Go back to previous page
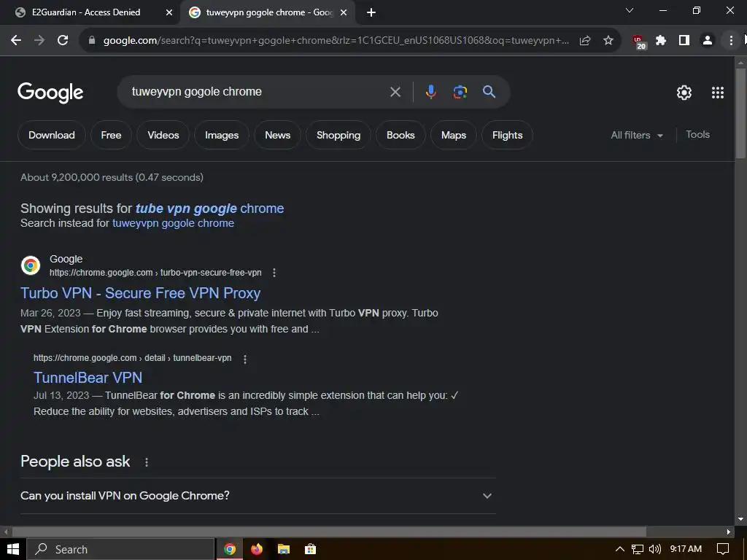747x560 pixels. point(16,41)
